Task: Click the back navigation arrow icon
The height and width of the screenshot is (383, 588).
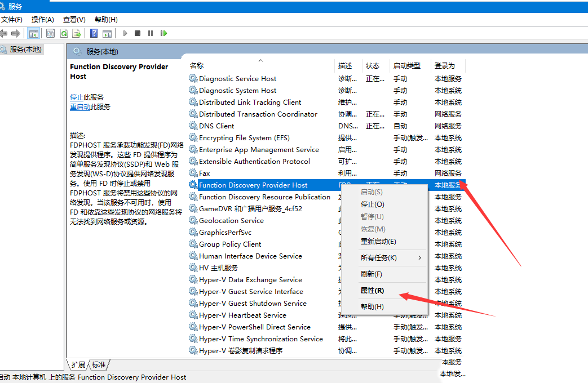Action: (x=5, y=33)
